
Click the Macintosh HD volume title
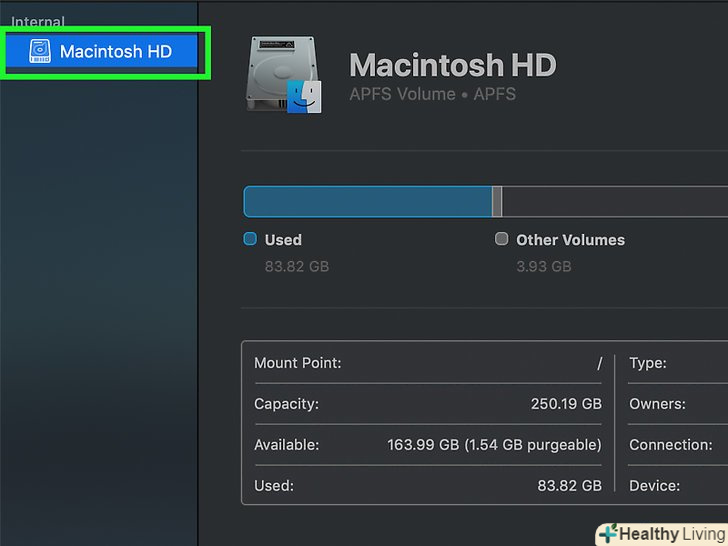point(452,66)
